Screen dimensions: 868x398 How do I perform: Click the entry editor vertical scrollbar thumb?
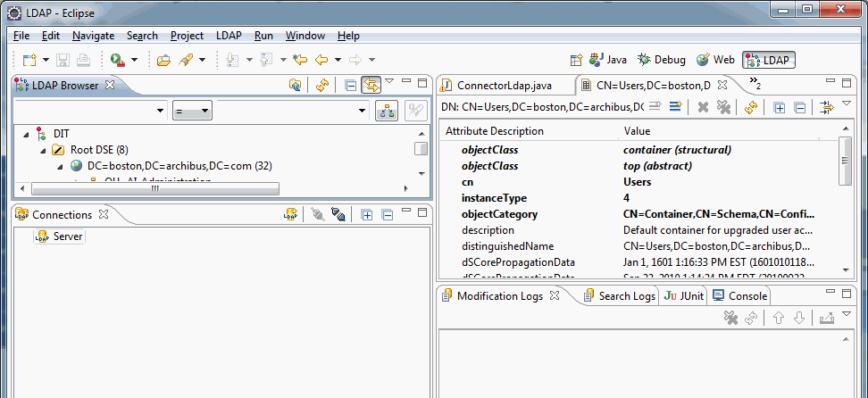pos(845,161)
